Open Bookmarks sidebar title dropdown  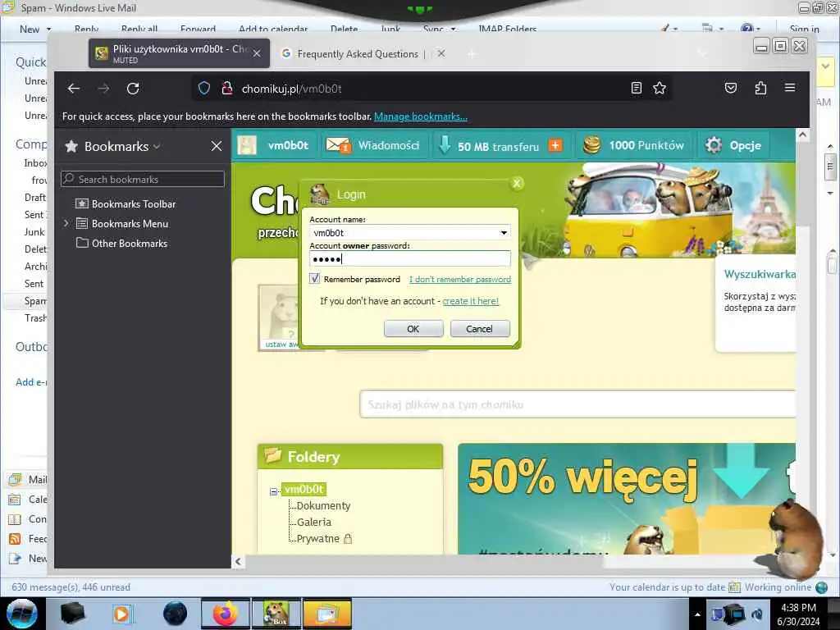pos(157,146)
